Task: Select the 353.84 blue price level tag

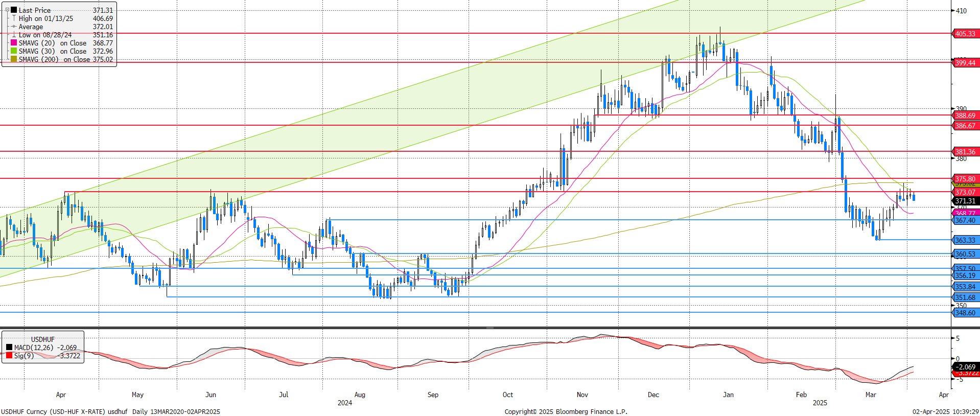Action: point(965,287)
